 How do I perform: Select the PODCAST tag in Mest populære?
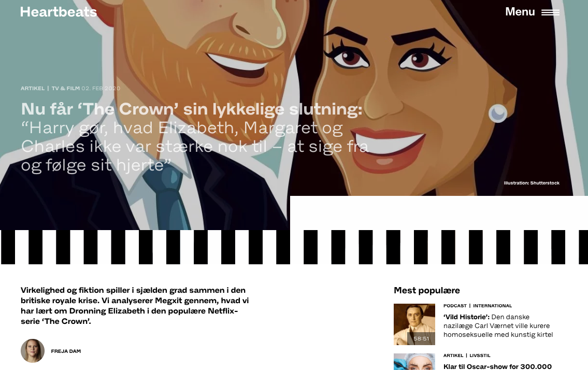[x=455, y=306]
